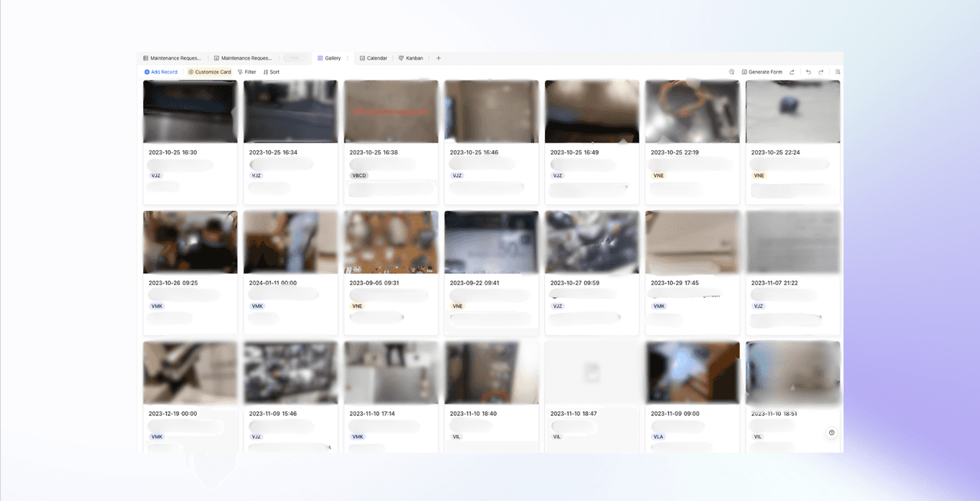Click Add Record

(161, 72)
